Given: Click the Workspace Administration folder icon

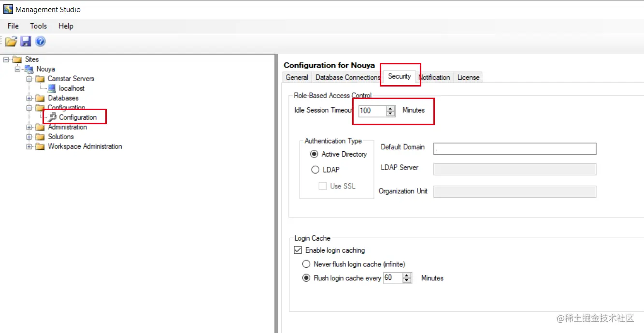Looking at the screenshot, I should click(x=40, y=146).
